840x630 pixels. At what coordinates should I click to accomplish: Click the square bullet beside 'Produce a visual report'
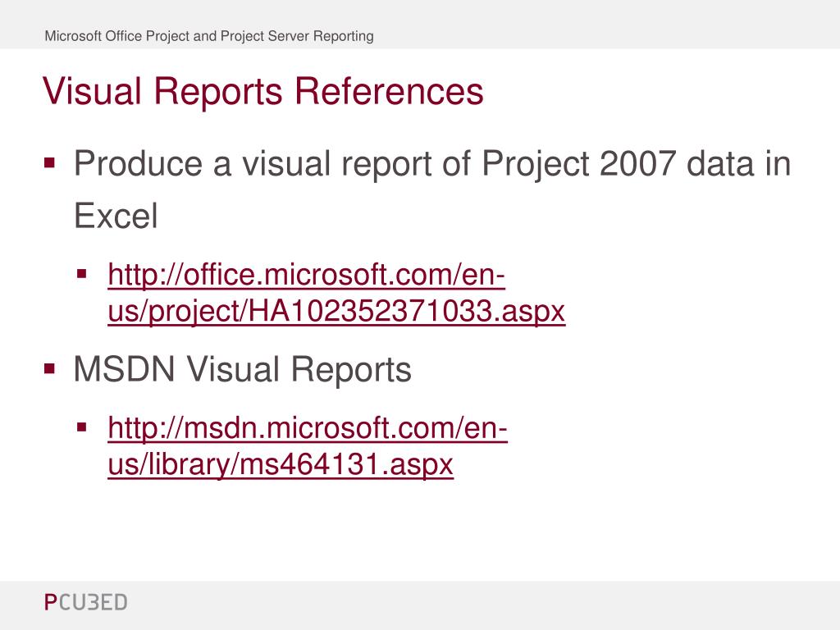pos(50,162)
